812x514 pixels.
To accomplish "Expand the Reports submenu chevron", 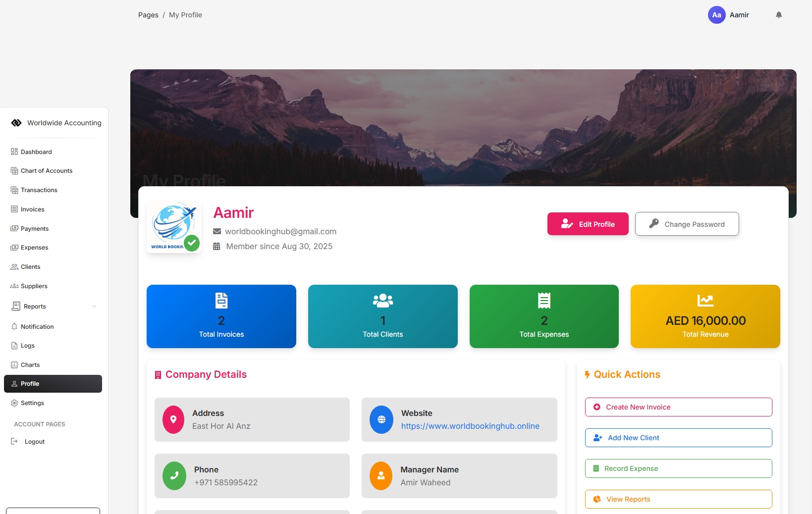I will [x=95, y=307].
